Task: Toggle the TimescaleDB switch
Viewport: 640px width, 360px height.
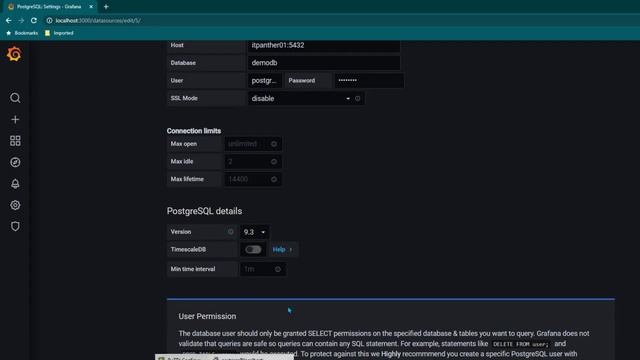Action: (253, 249)
